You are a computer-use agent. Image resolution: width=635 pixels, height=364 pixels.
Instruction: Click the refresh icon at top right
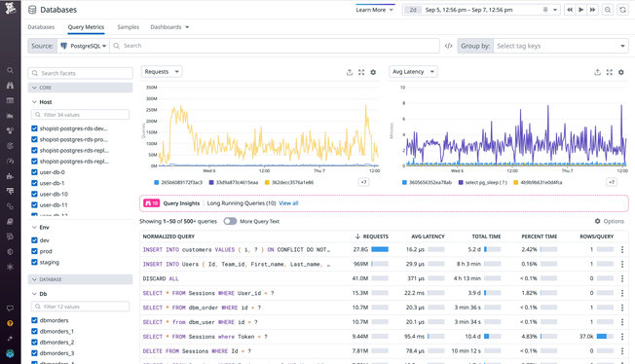click(623, 10)
